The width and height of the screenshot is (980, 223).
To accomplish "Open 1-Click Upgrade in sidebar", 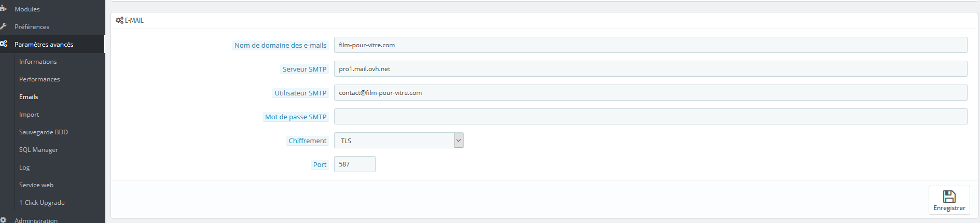I will 42,203.
